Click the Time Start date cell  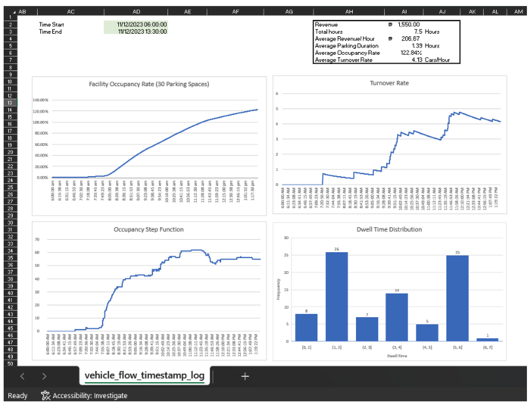(136, 24)
